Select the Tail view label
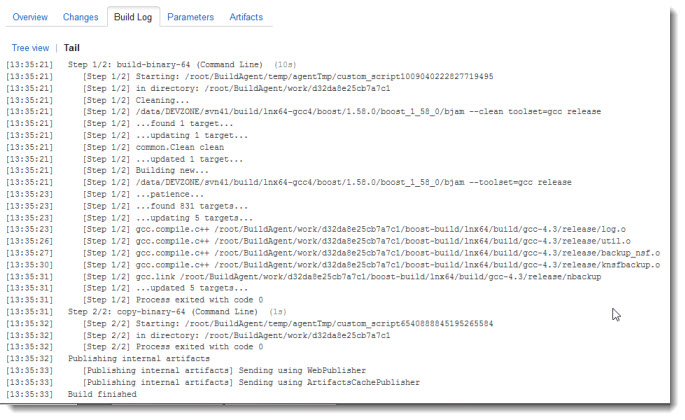Image resolution: width=685 pixels, height=420 pixels. (72, 48)
